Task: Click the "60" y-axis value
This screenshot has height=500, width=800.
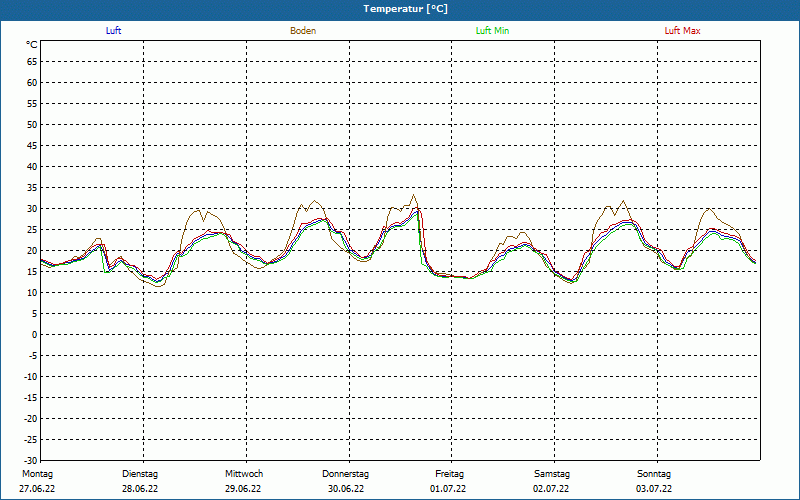Action: (32, 83)
